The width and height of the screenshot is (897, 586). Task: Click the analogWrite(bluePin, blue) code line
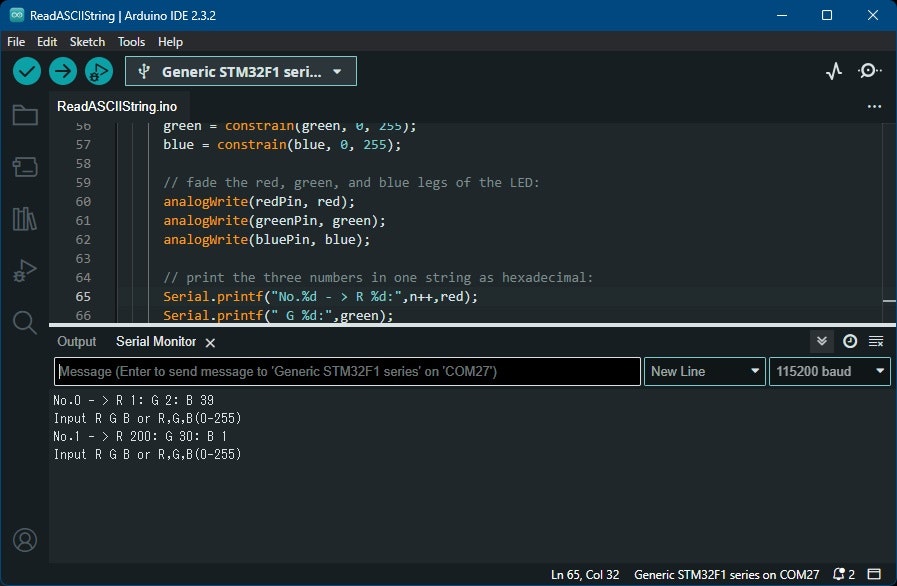[x=267, y=239]
